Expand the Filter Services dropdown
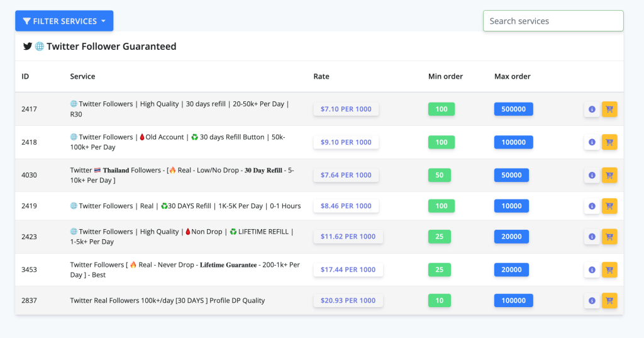 coord(64,21)
